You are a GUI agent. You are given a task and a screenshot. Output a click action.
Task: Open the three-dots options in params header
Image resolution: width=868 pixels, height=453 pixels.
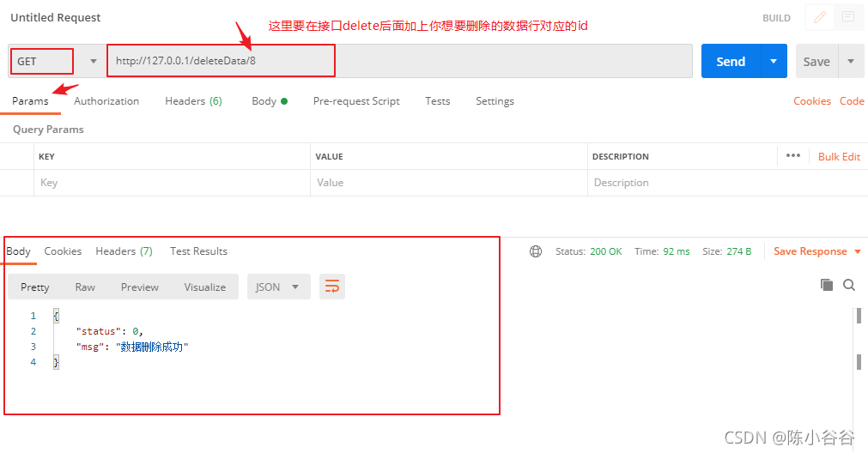click(793, 156)
